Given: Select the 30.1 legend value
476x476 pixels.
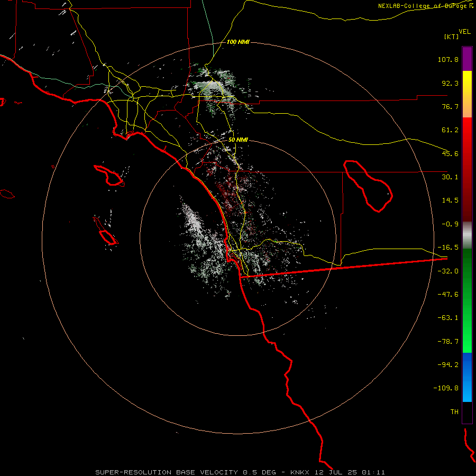Looking at the screenshot, I should point(450,177).
